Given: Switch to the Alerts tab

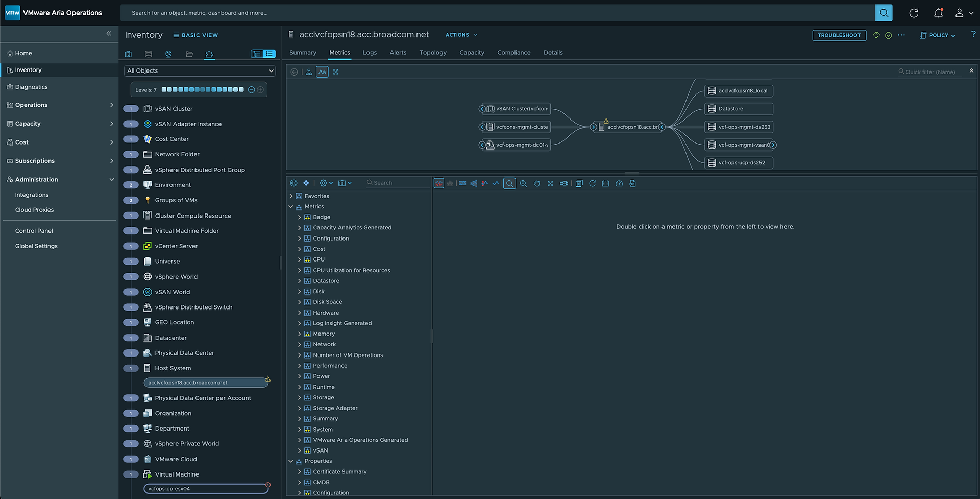Looking at the screenshot, I should tap(398, 53).
